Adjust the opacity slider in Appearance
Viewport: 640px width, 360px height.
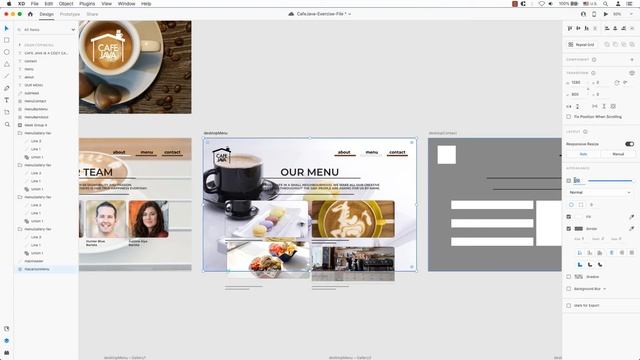pyautogui.click(x=610, y=180)
